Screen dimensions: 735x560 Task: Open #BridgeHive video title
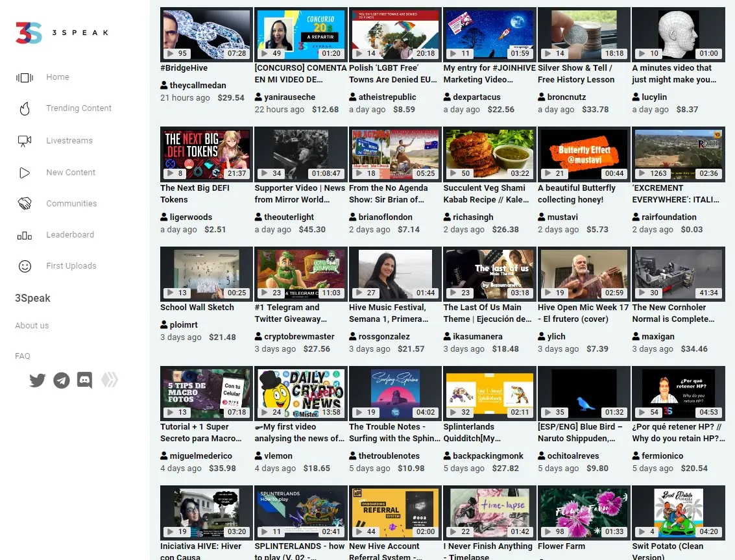[184, 68]
